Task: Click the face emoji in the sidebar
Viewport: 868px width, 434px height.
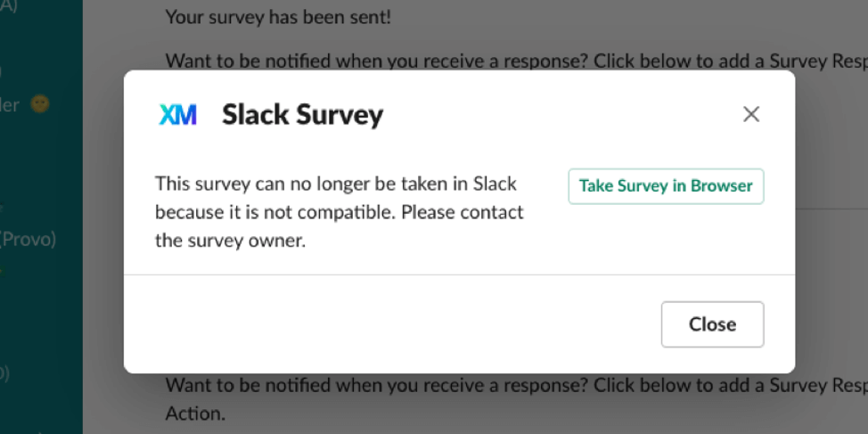Action: point(39,103)
